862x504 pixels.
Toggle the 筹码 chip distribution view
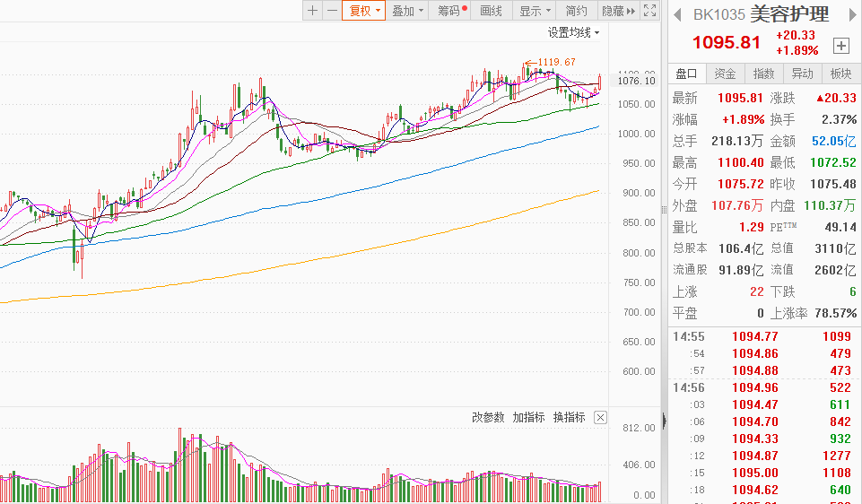point(451,11)
